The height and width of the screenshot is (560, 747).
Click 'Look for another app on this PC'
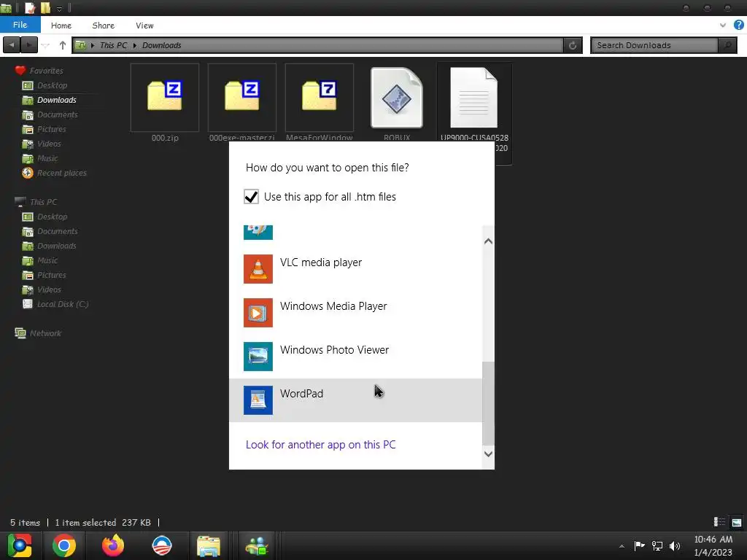[x=321, y=444]
